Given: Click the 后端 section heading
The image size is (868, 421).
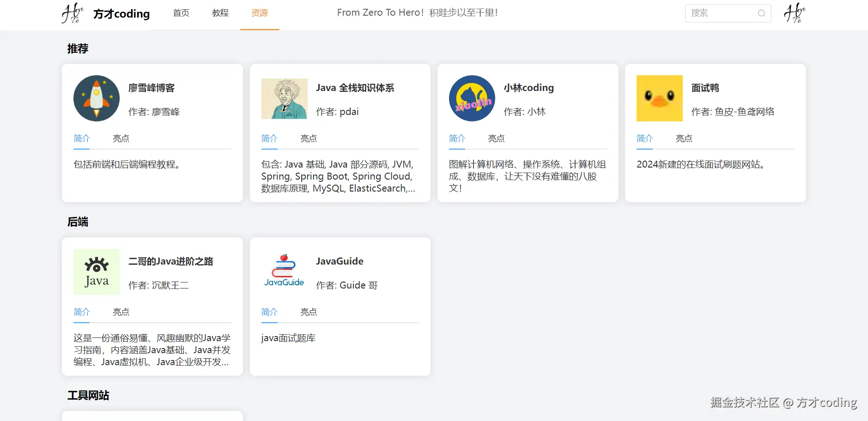Looking at the screenshot, I should 78,222.
